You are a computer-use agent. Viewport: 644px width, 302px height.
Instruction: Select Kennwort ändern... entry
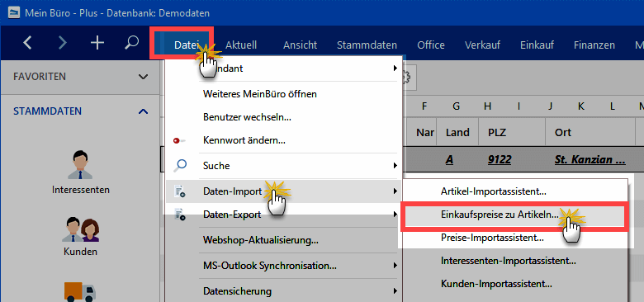pos(284,141)
